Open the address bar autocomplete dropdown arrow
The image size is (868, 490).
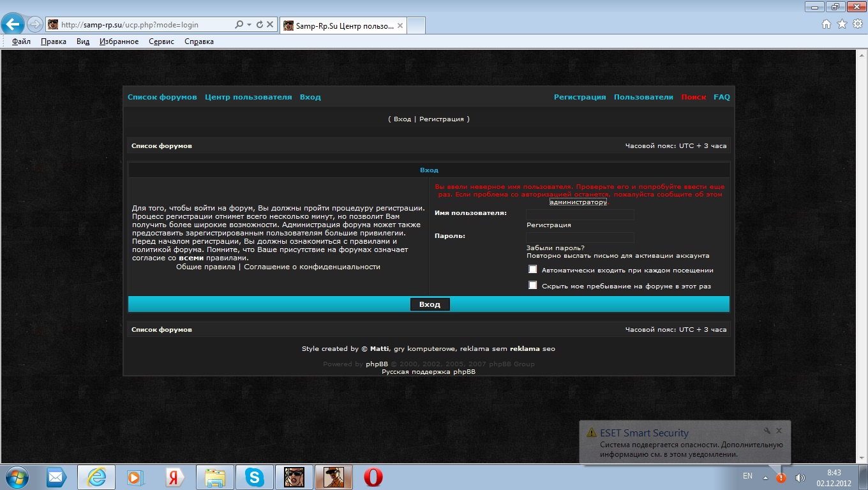(248, 25)
